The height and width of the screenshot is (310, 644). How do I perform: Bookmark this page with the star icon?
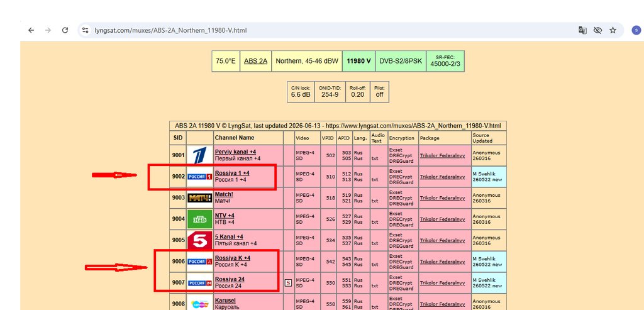click(x=613, y=30)
